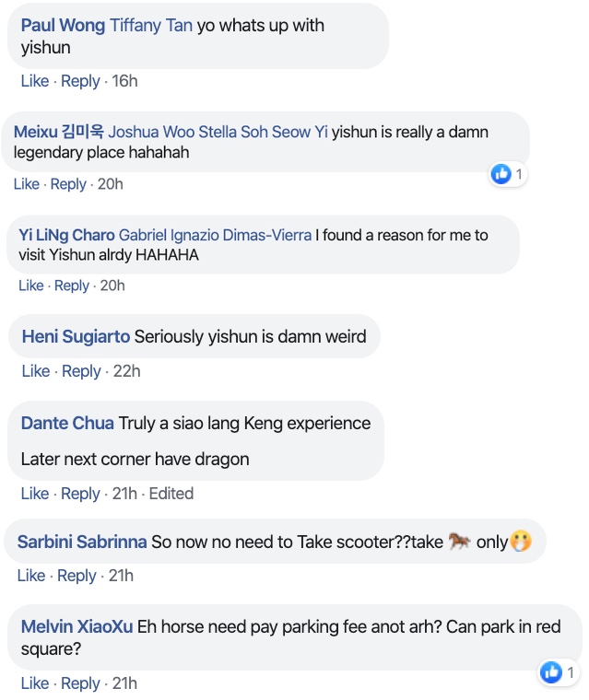589x700 pixels.
Task: View edit history on Dante Chua's comment
Action: (x=171, y=494)
